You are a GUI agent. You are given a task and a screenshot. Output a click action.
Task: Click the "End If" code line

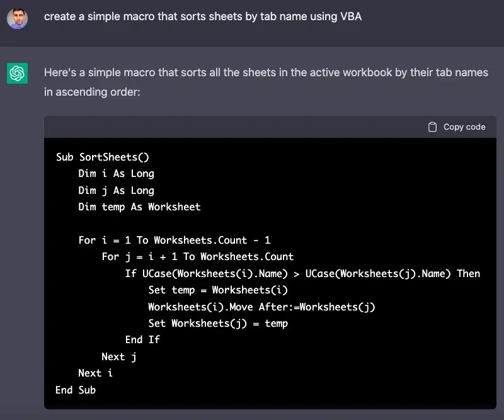coord(142,339)
